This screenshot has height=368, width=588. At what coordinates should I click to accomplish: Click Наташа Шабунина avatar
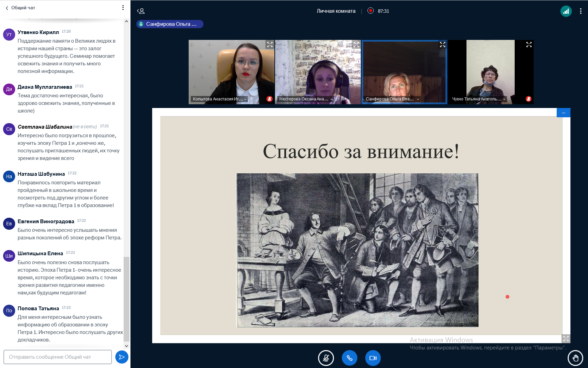9,176
